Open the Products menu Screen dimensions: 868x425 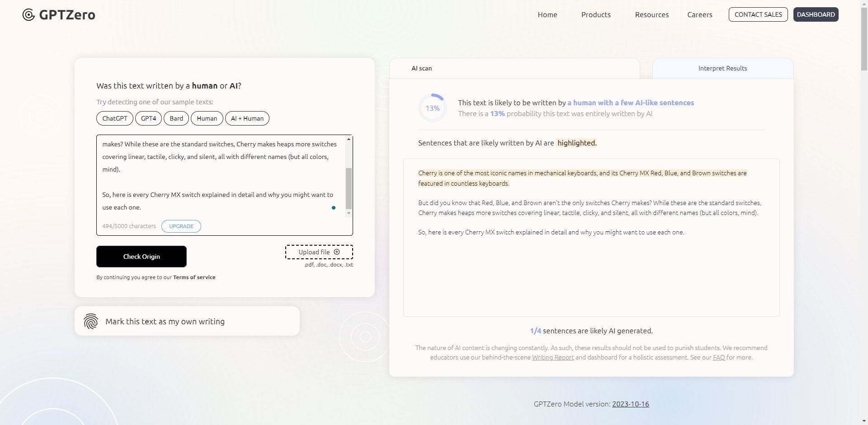click(x=596, y=14)
